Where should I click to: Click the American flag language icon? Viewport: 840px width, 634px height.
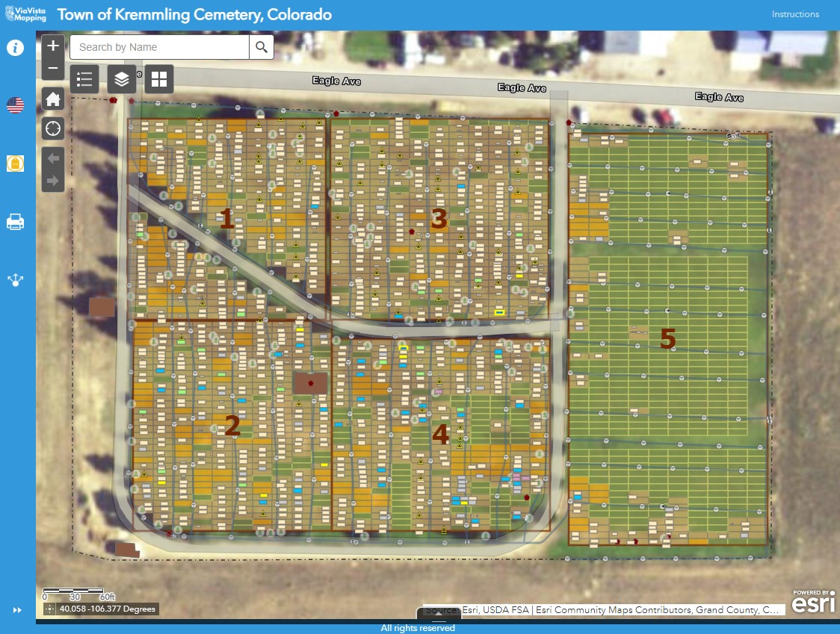click(x=15, y=105)
